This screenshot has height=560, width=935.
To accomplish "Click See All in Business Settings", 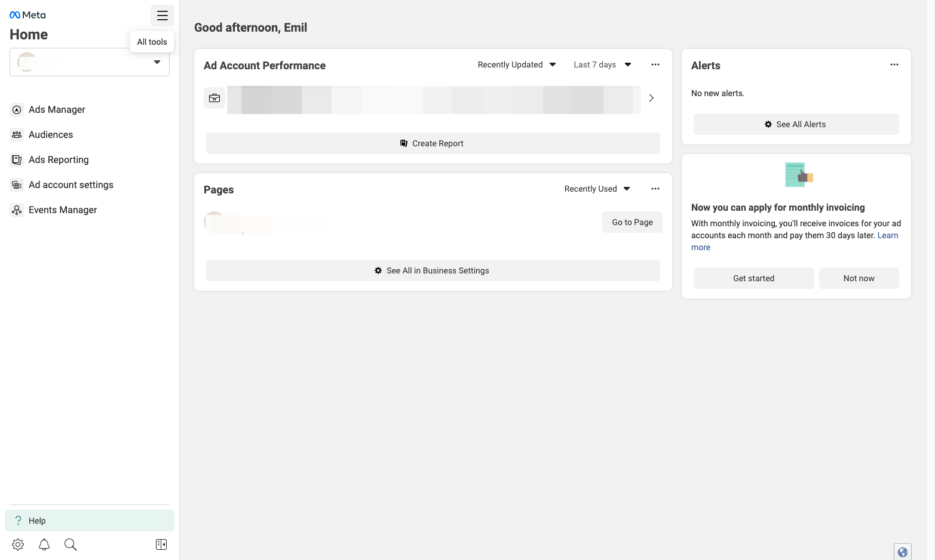I will (x=433, y=270).
